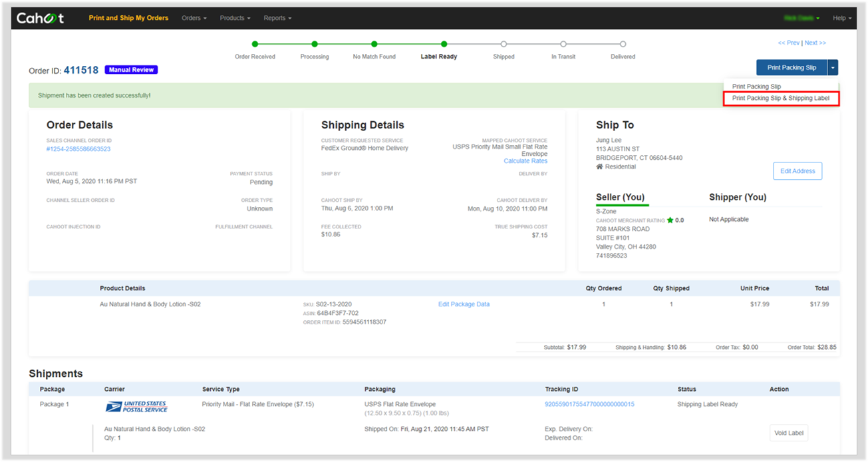Click order ID 411518
Image resolution: width=868 pixels, height=462 pixels.
81,70
